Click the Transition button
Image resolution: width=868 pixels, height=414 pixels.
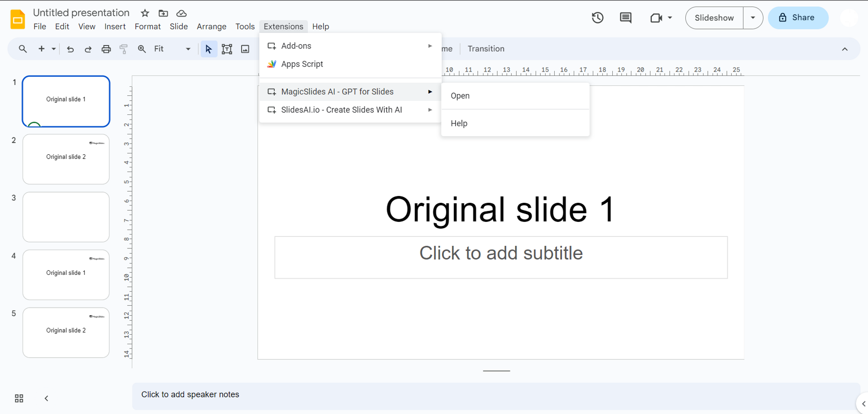486,49
